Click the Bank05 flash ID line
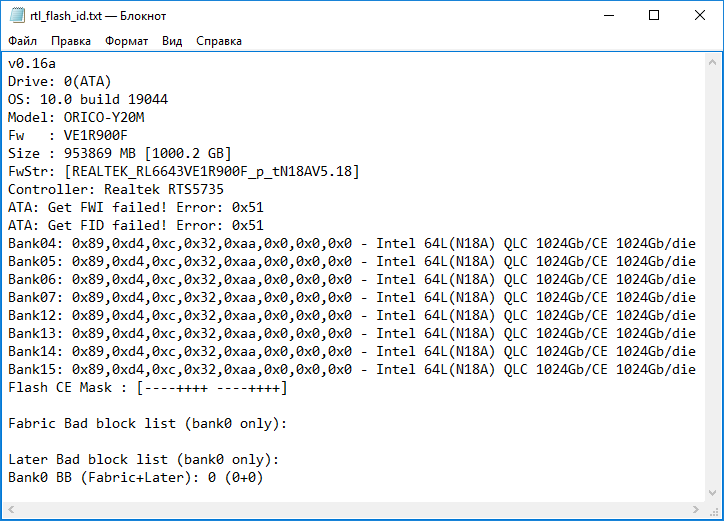Image resolution: width=724 pixels, height=521 pixels. point(352,261)
